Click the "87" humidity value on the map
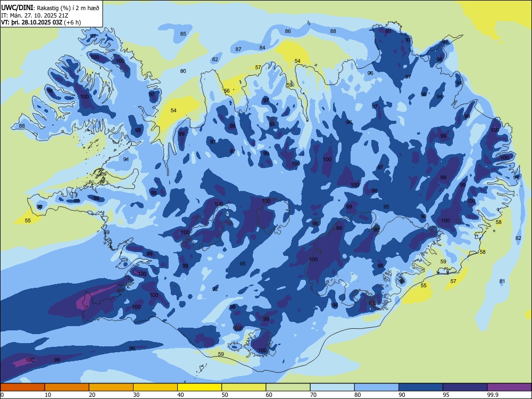 click(238, 49)
